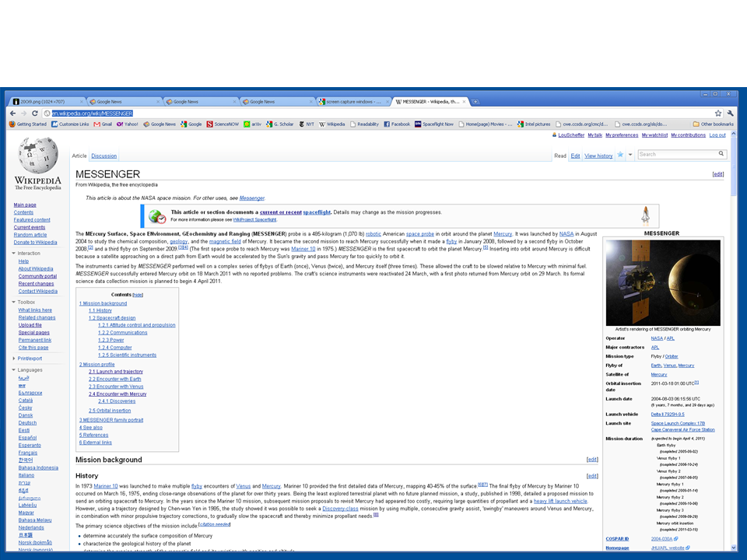
Task: Open a new tab with the plus button
Action: (x=475, y=101)
